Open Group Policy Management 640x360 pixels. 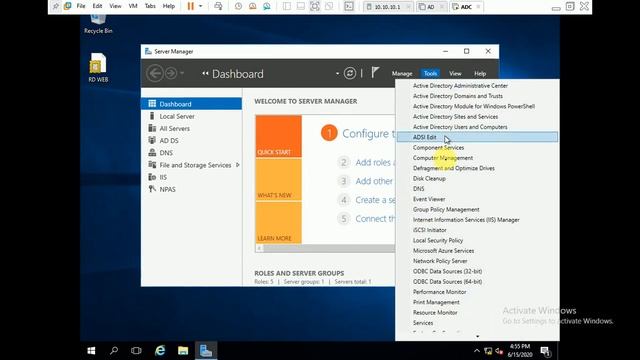tap(477, 209)
